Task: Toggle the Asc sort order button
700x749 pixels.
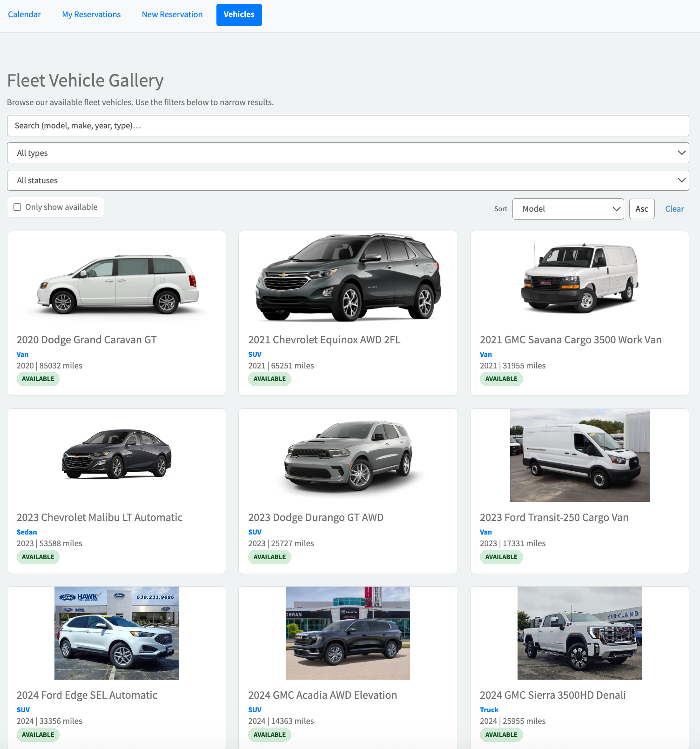Action: pyautogui.click(x=641, y=209)
